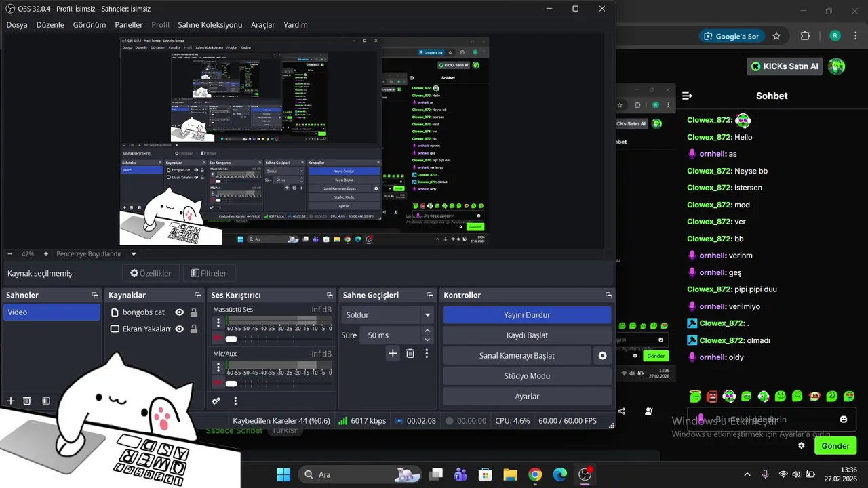
Task: Click Sanal Kamerayı Başlat button
Action: 517,355
